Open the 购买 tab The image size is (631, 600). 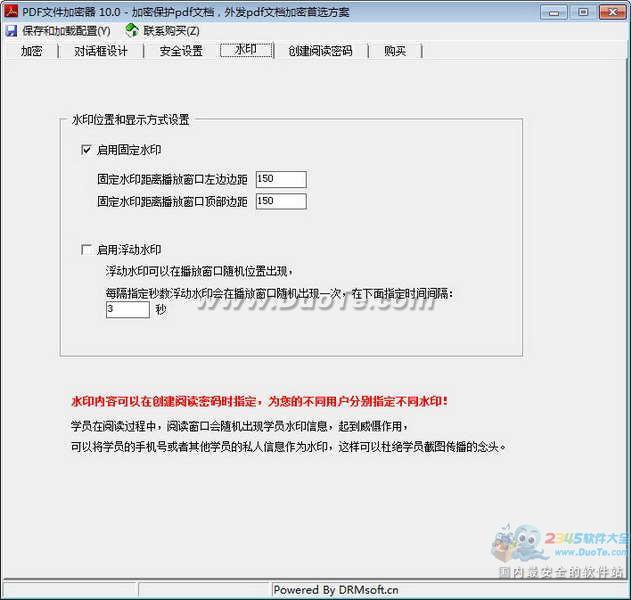coord(395,51)
